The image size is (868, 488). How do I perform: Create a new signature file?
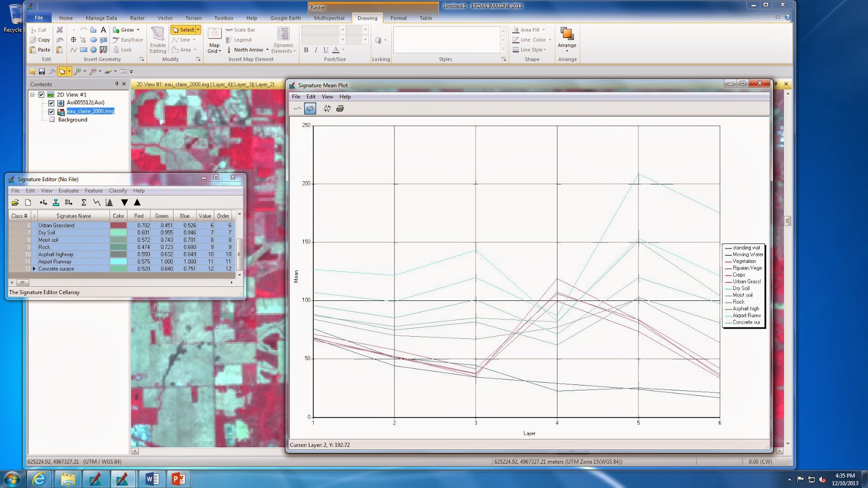[x=28, y=202]
